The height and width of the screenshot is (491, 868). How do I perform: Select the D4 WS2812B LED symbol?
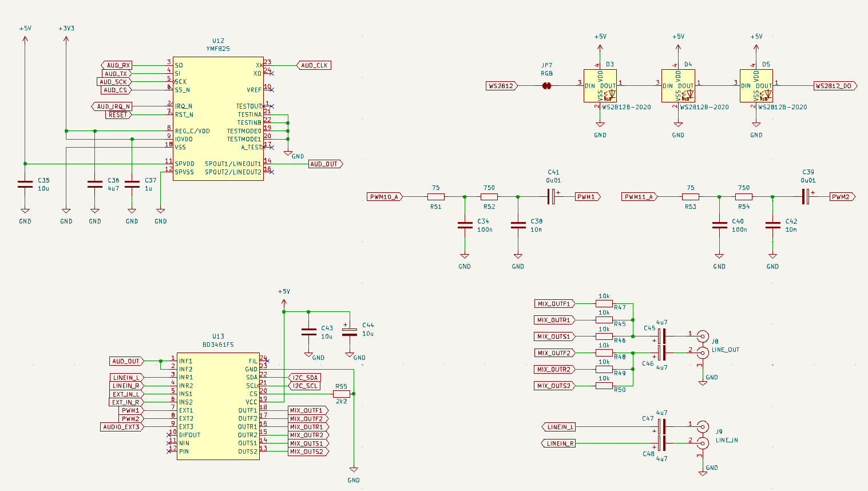click(x=678, y=86)
